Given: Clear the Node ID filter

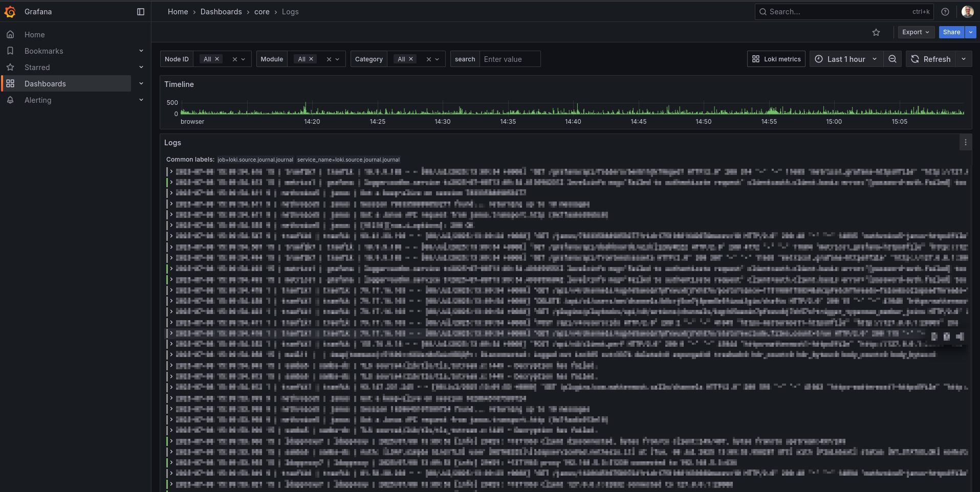Looking at the screenshot, I should click(235, 59).
